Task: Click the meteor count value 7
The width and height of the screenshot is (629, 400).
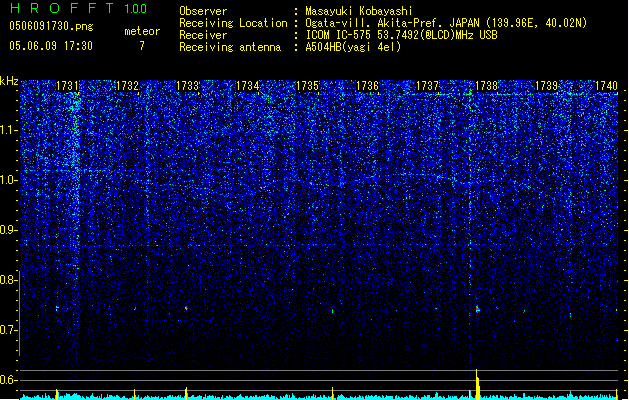Action: click(x=142, y=46)
